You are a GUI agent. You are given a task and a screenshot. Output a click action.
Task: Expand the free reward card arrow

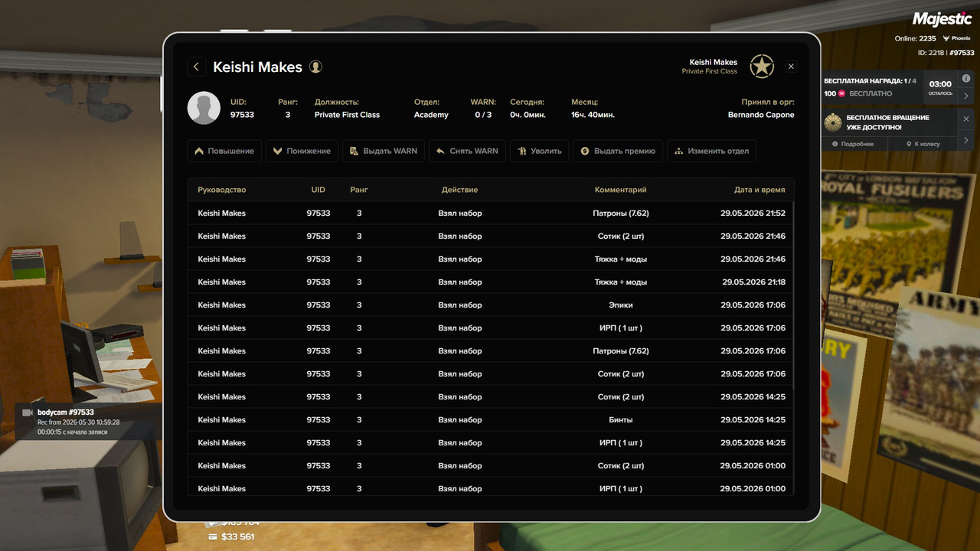click(966, 96)
